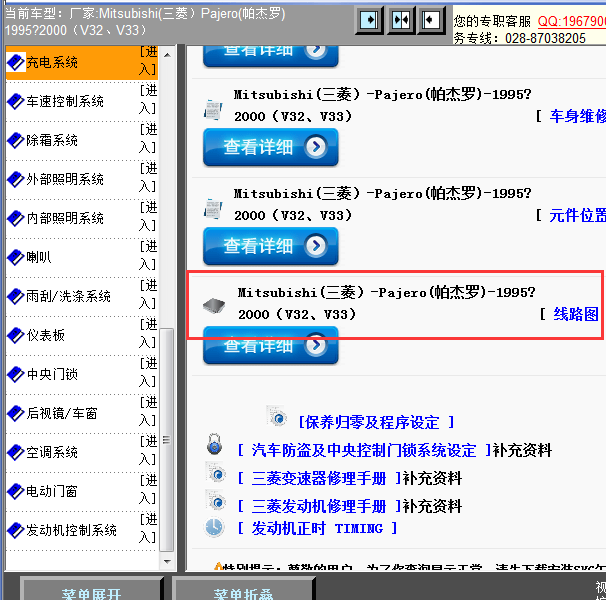Click the center-split panel layout icon
The height and width of the screenshot is (600, 606).
click(400, 20)
